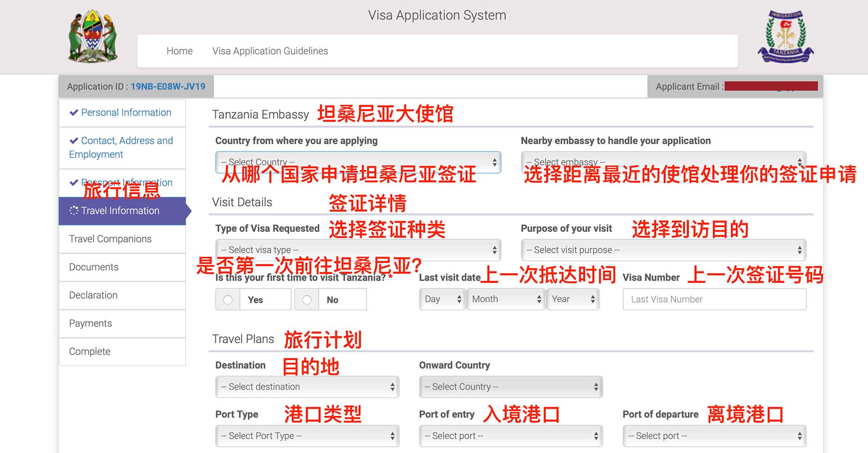
Task: Open Visa Application Guidelines menu
Action: tap(270, 51)
